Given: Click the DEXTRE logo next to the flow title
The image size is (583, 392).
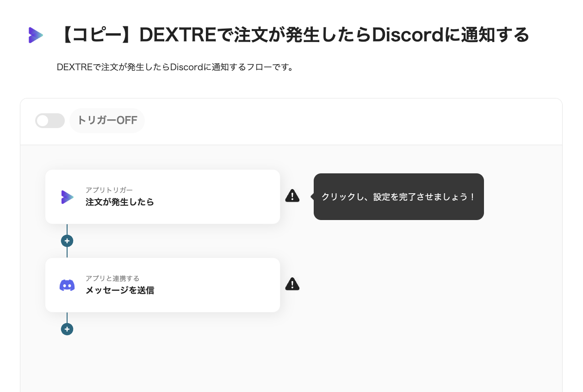Looking at the screenshot, I should pyautogui.click(x=36, y=35).
